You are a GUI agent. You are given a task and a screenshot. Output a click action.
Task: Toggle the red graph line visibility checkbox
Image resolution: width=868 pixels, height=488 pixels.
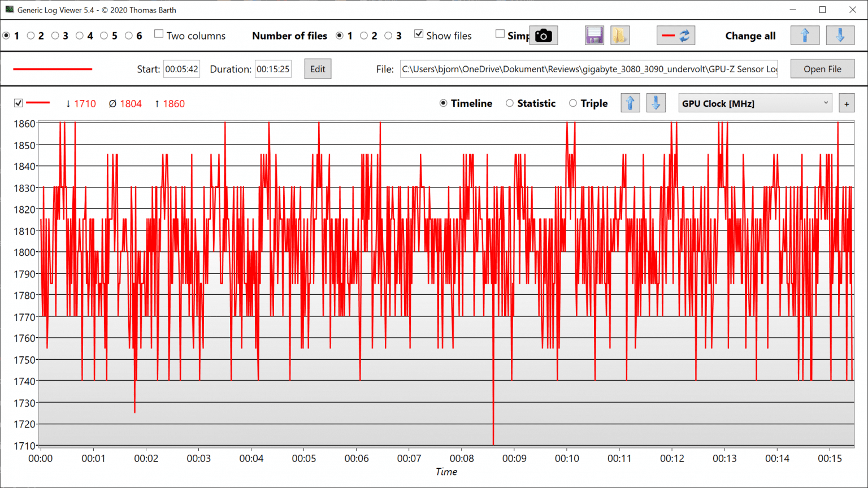pyautogui.click(x=18, y=103)
